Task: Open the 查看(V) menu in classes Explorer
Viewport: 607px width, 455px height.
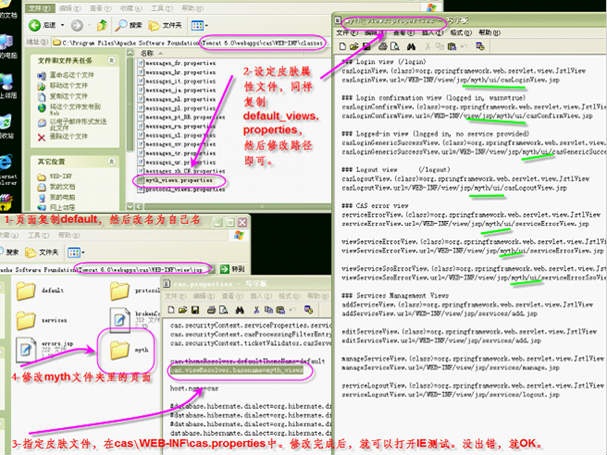Action: (x=101, y=8)
